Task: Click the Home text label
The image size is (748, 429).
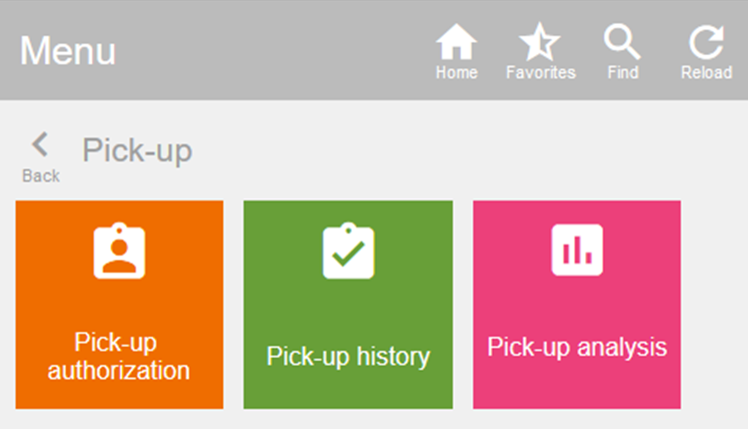Action: 457,73
